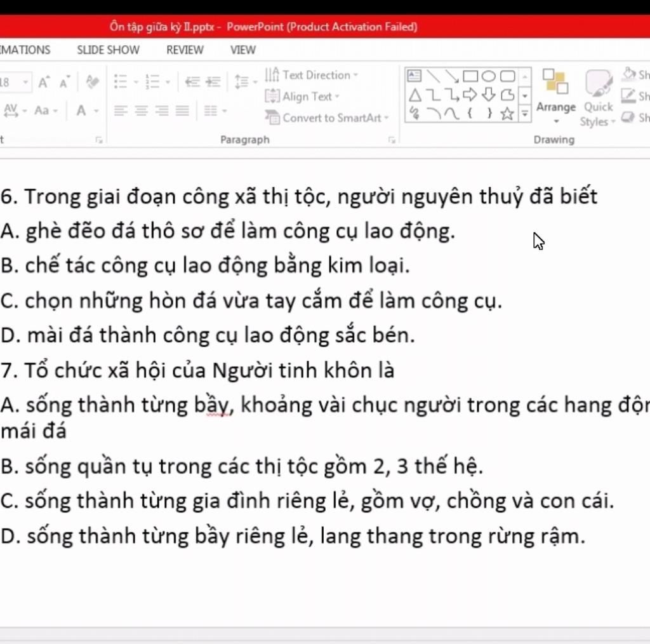The image size is (650, 644).
Task: Switch to the Slide Show tab
Action: coord(108,50)
